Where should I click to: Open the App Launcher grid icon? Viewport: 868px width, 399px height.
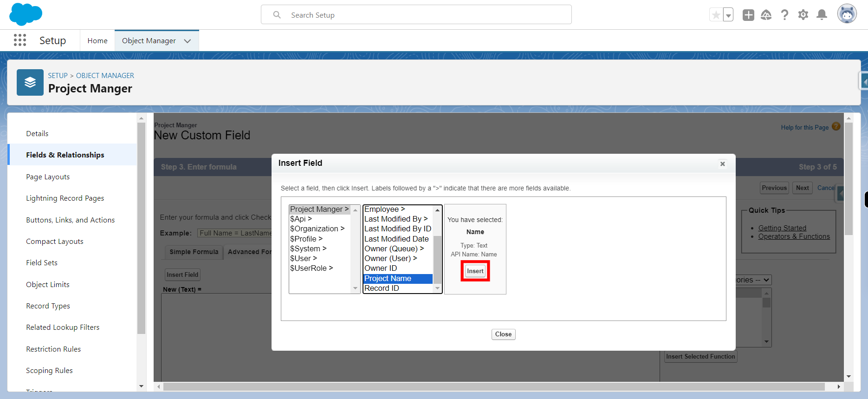pyautogui.click(x=20, y=40)
